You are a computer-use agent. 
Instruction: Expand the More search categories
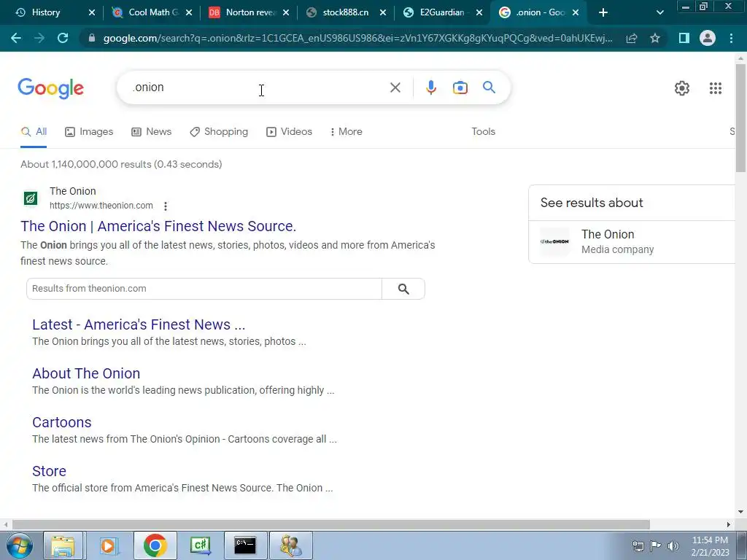point(346,132)
